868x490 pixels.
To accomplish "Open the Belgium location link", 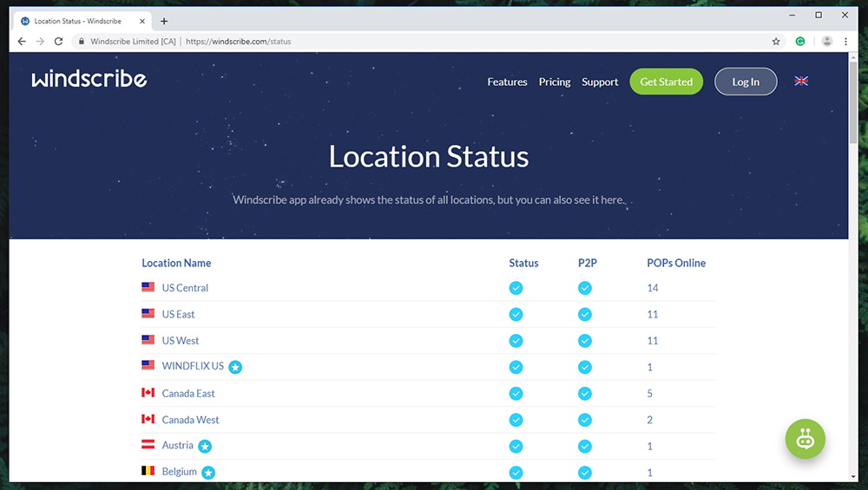I will pos(180,472).
